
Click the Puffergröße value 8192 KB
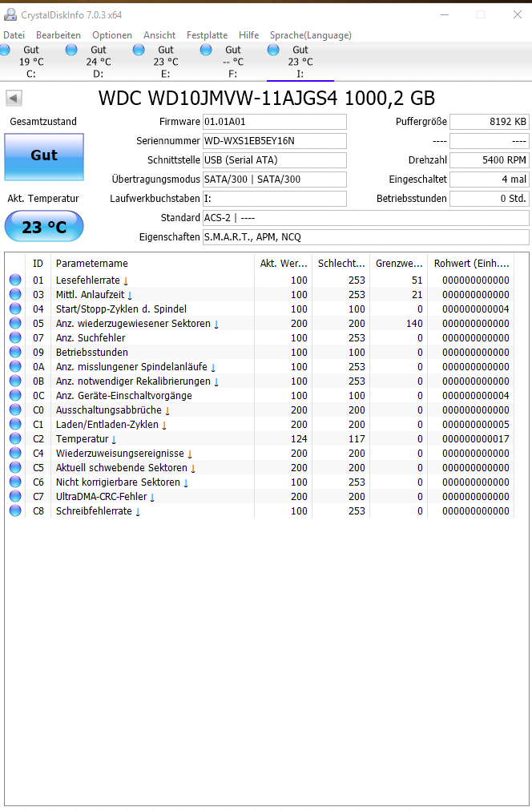[489, 122]
